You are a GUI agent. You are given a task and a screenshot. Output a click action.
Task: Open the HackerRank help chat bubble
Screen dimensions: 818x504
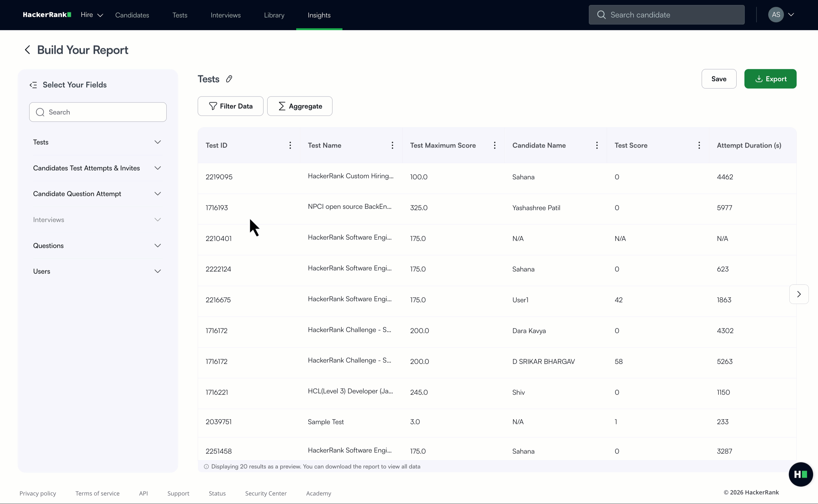[801, 474]
